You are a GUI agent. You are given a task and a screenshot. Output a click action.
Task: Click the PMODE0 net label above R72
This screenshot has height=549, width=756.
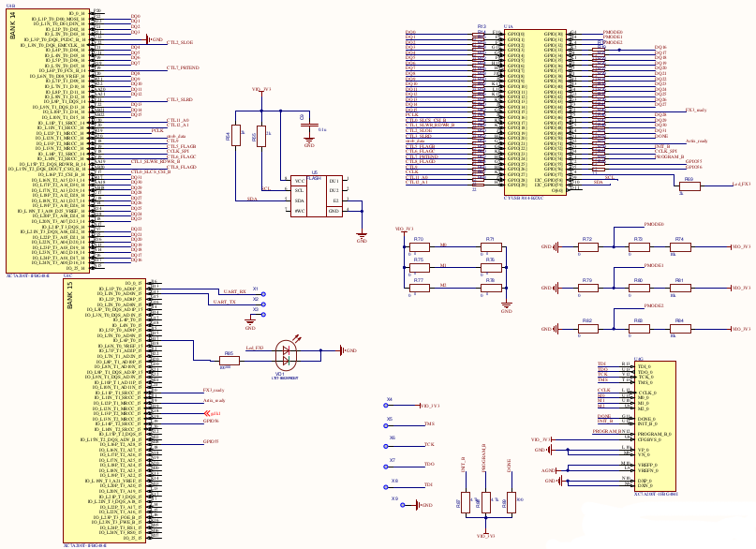coord(654,225)
